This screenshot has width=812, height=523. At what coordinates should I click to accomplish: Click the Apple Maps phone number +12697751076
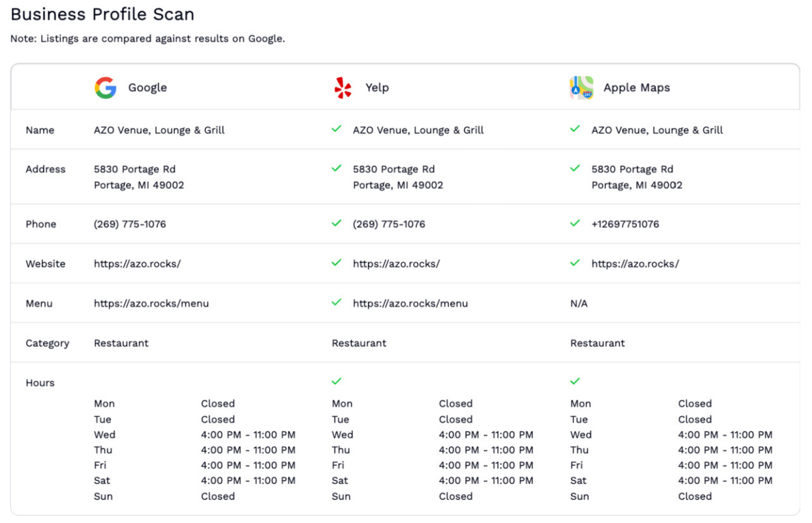pyautogui.click(x=625, y=224)
